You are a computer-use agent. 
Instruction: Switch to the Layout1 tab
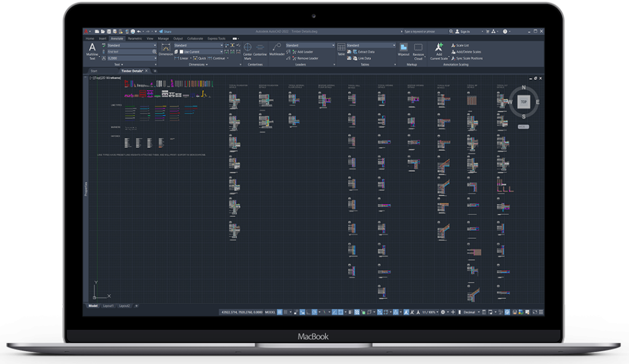[x=108, y=306]
